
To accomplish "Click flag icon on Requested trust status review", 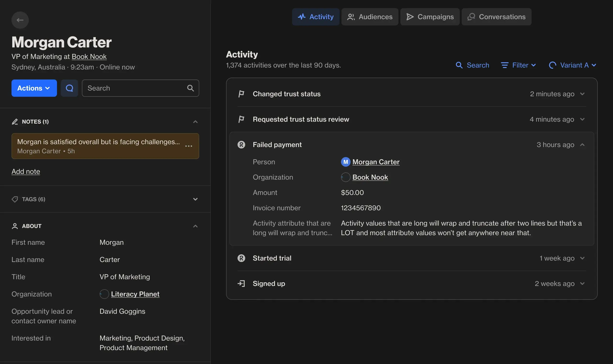I will 241,119.
